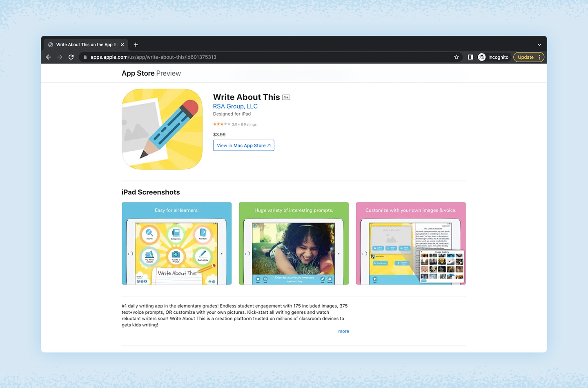Click the lock icon in address bar
The image size is (588, 388).
coord(85,57)
